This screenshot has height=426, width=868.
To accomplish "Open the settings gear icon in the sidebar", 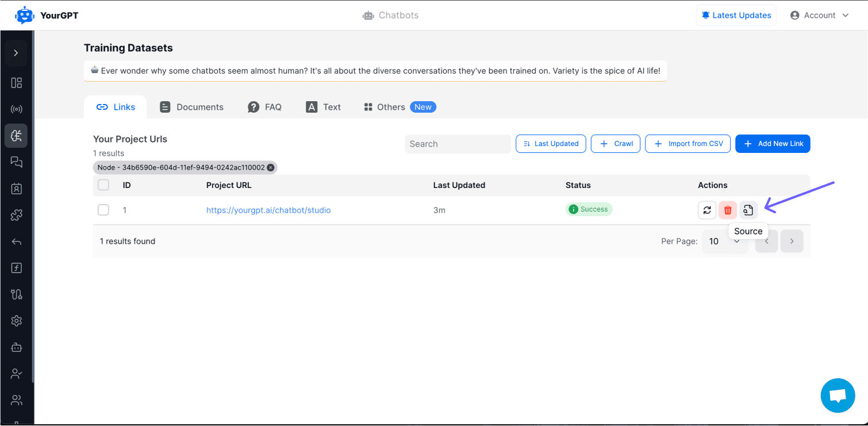I will point(16,321).
